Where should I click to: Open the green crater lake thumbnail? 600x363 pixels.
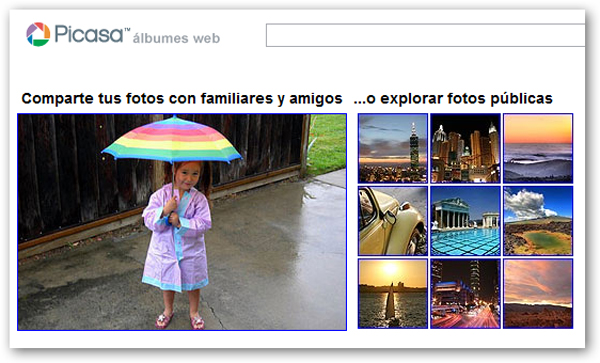(538, 221)
